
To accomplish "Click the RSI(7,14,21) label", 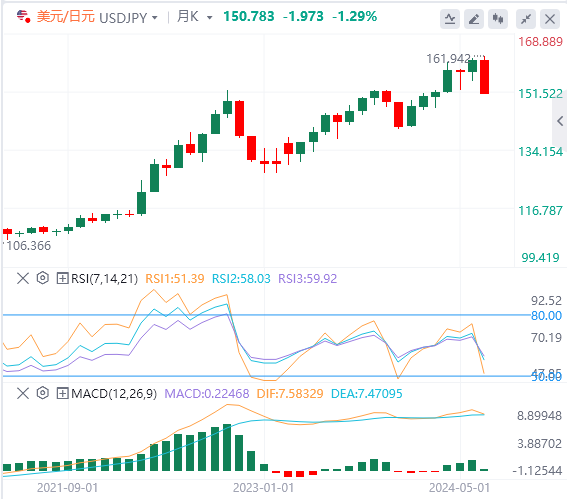I will [x=105, y=278].
